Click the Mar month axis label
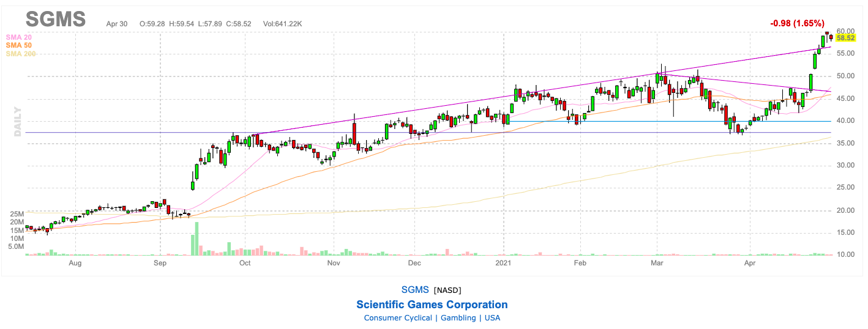The width and height of the screenshot is (868, 329). (657, 264)
